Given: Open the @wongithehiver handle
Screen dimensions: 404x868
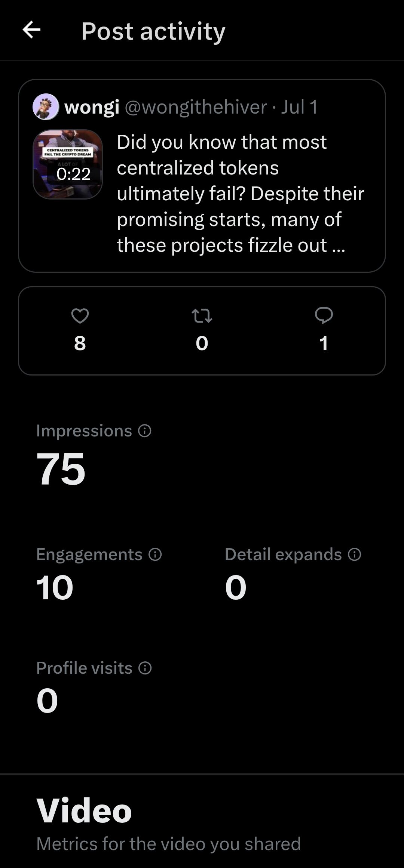Looking at the screenshot, I should pos(196,107).
